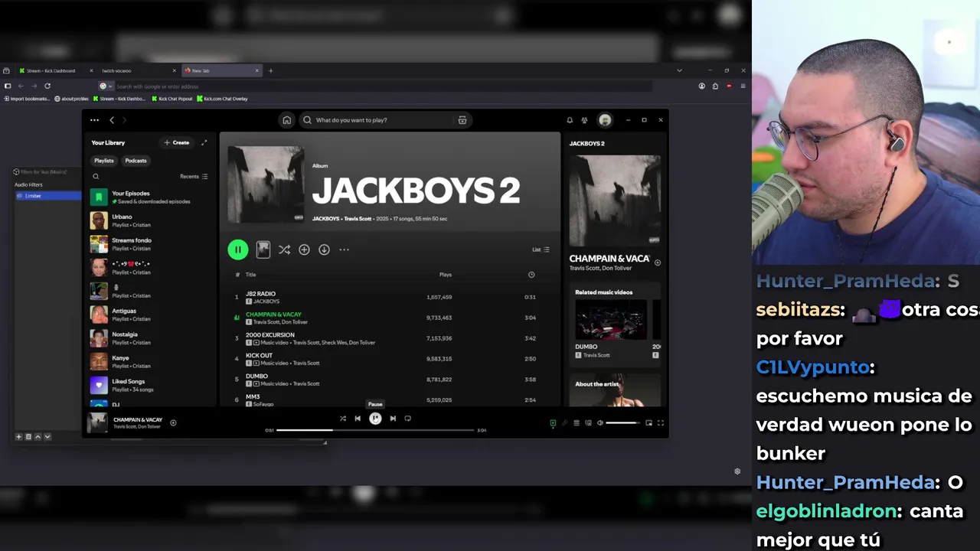Pause playback in player bar
The image size is (980, 551).
375,419
